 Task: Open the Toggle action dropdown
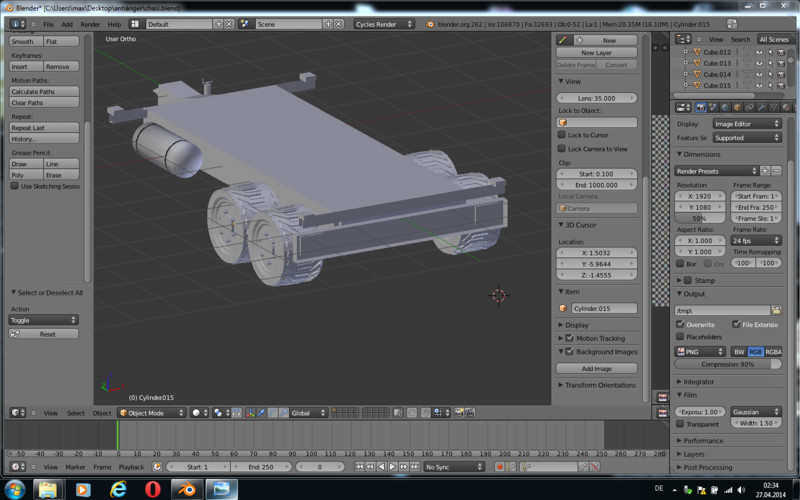click(x=43, y=320)
